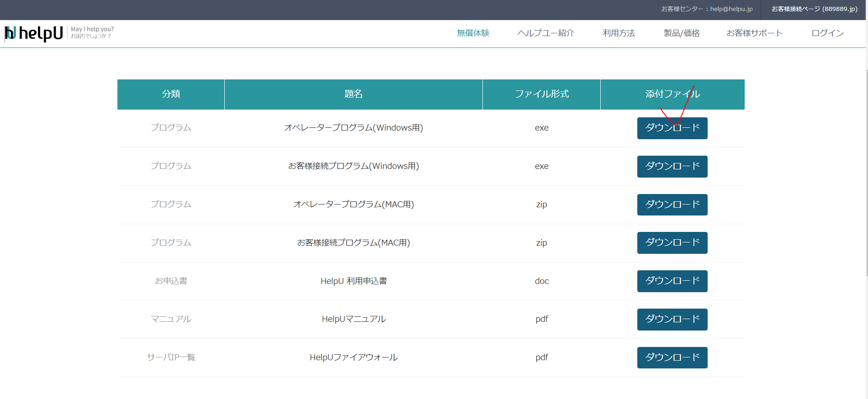Click the お客様接続ページ (889889.jp) link
The image size is (868, 399).
(815, 9)
